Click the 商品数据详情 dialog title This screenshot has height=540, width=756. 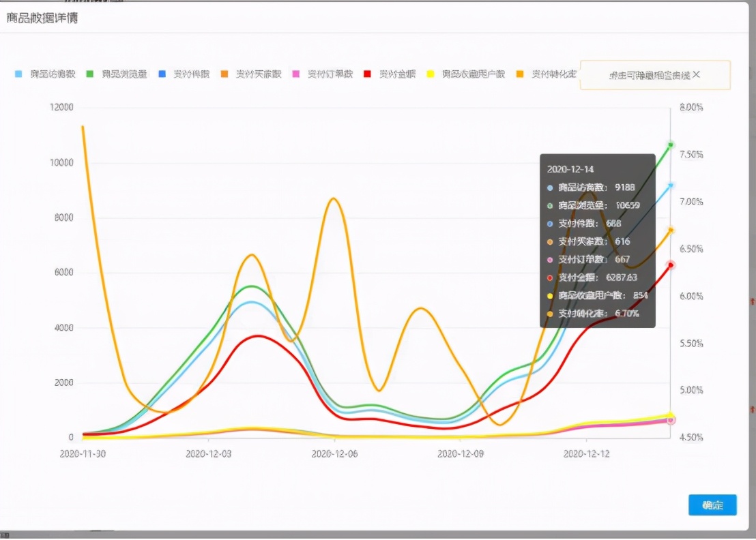(x=42, y=18)
